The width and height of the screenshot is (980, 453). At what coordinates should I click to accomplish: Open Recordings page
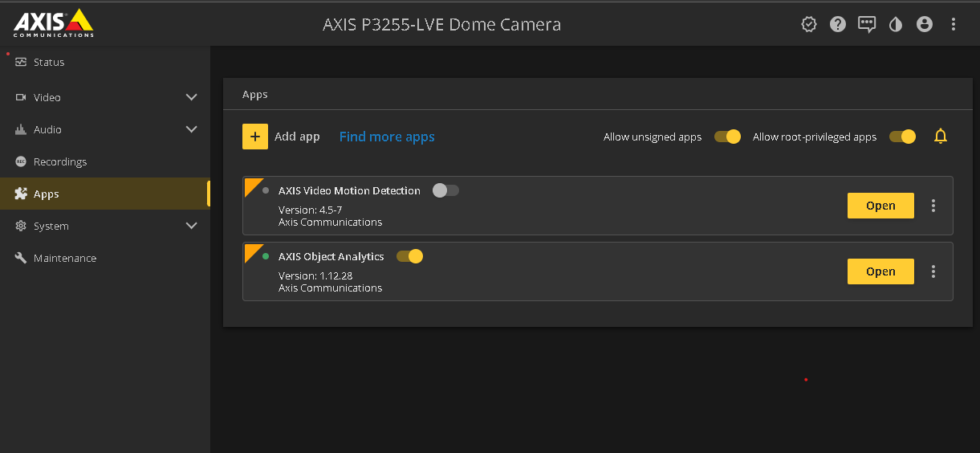pos(105,161)
